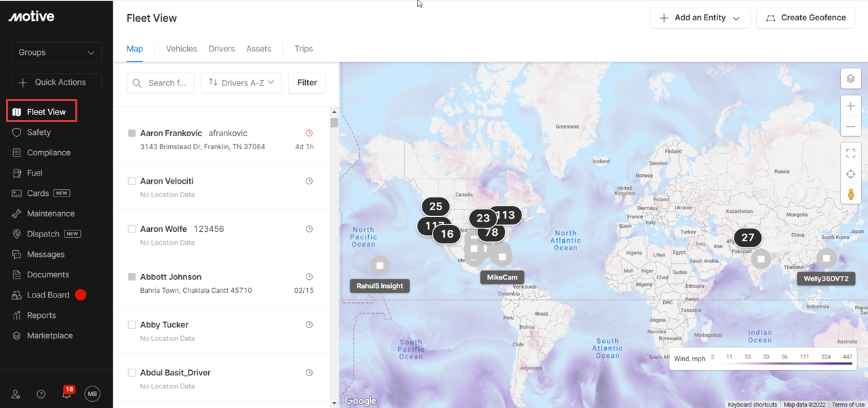
Task: Open the Drivers A-Z sort dropdown
Action: click(242, 83)
